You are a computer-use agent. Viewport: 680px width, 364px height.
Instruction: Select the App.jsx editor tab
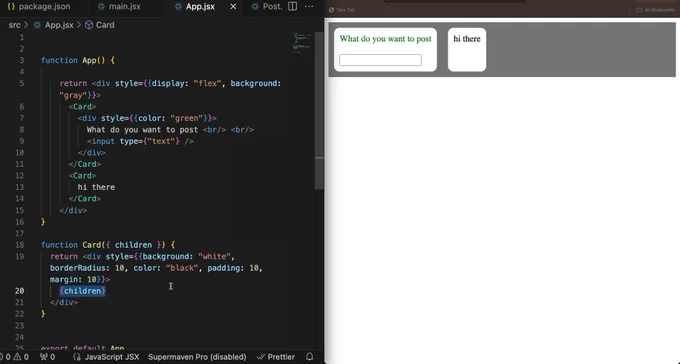tap(194, 7)
